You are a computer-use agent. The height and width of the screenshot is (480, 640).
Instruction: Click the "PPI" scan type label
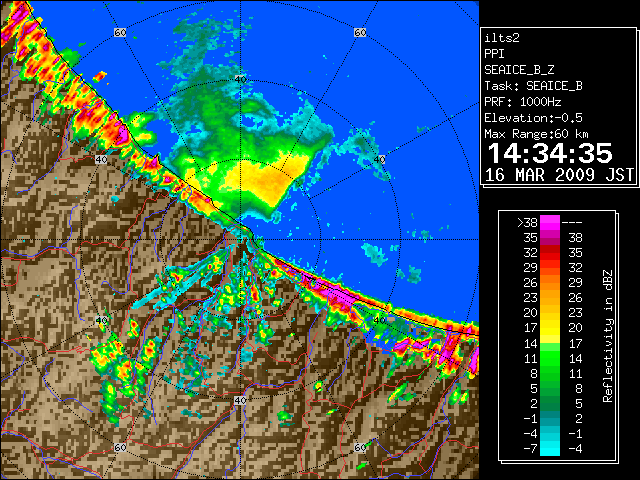click(494, 54)
